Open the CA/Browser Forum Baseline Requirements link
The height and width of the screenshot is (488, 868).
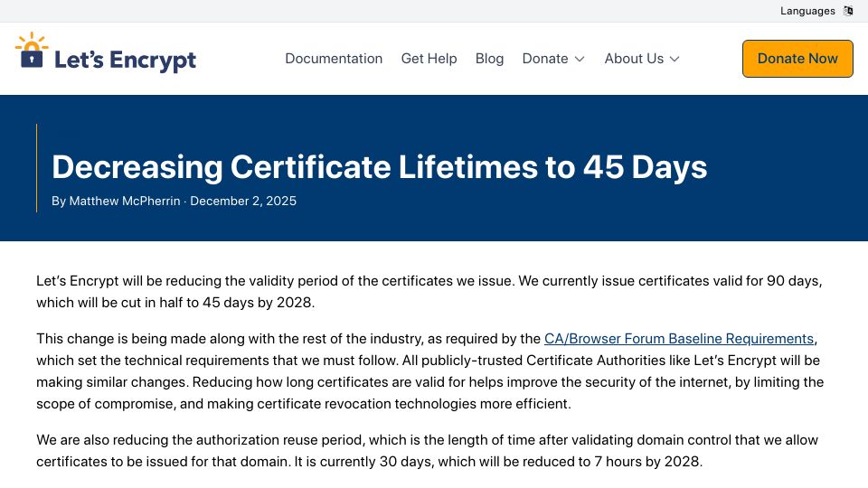[x=679, y=339]
